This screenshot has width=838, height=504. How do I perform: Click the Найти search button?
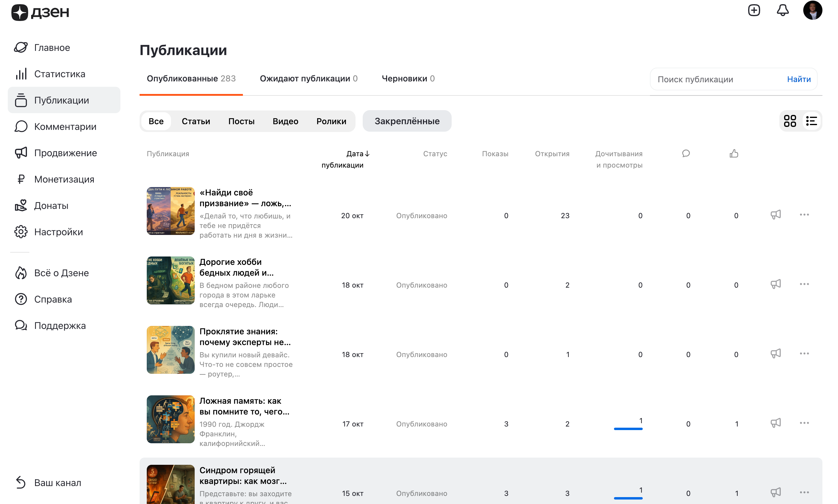click(x=798, y=79)
